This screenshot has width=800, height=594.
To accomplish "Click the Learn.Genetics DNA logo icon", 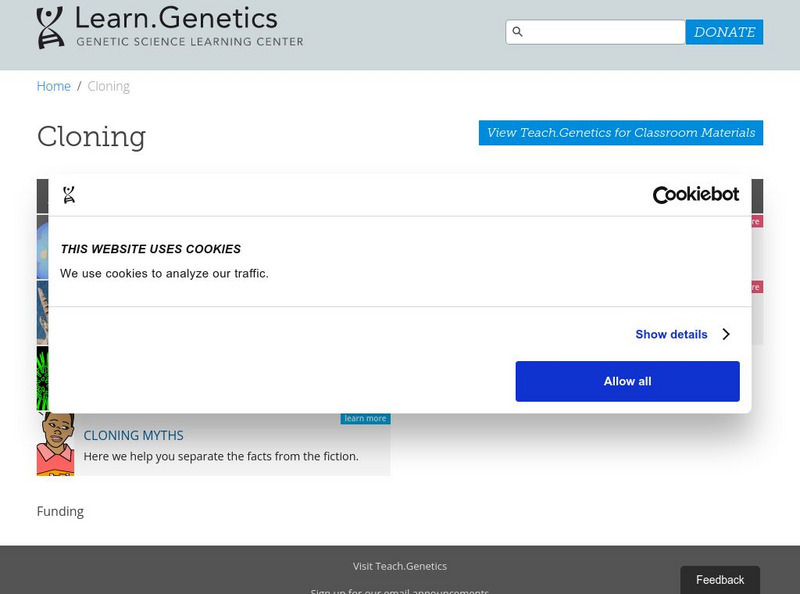I will [50, 27].
